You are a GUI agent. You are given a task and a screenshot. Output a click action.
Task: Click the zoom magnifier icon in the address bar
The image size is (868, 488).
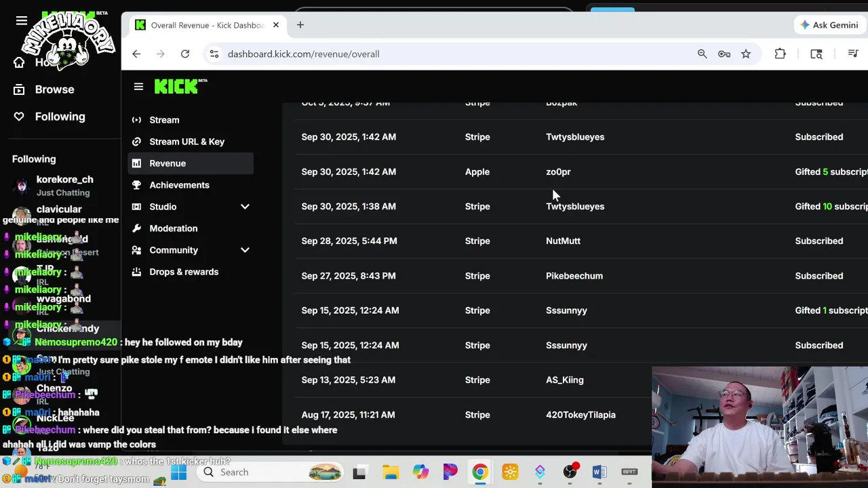(703, 54)
